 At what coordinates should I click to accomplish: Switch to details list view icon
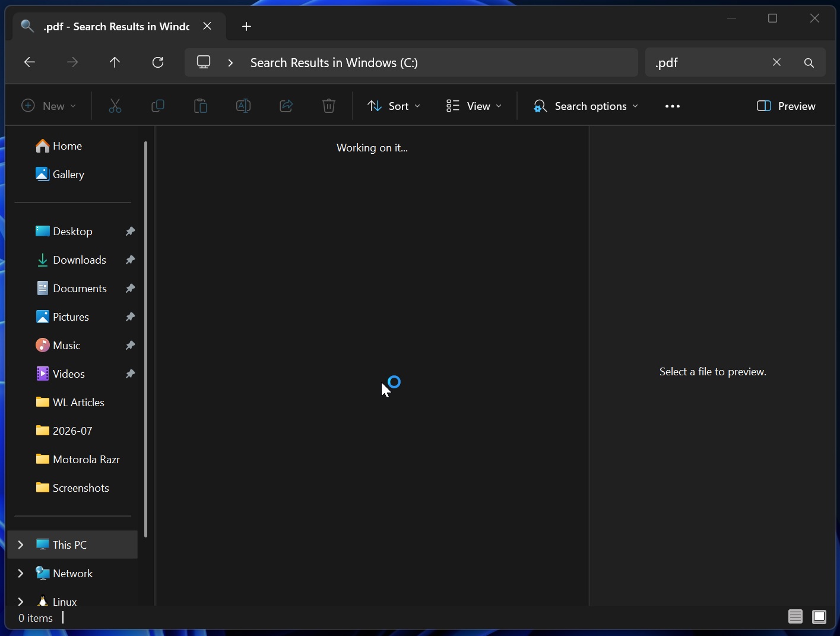point(795,617)
